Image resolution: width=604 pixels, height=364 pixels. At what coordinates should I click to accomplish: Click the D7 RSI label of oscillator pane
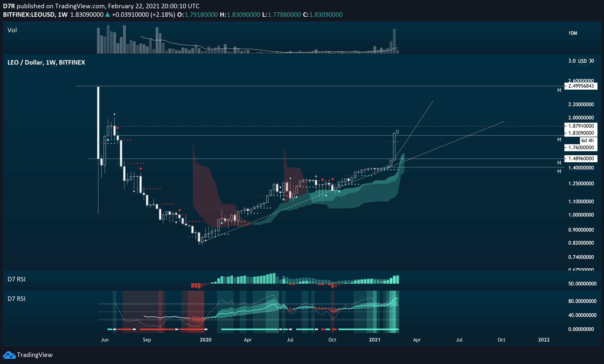17,299
